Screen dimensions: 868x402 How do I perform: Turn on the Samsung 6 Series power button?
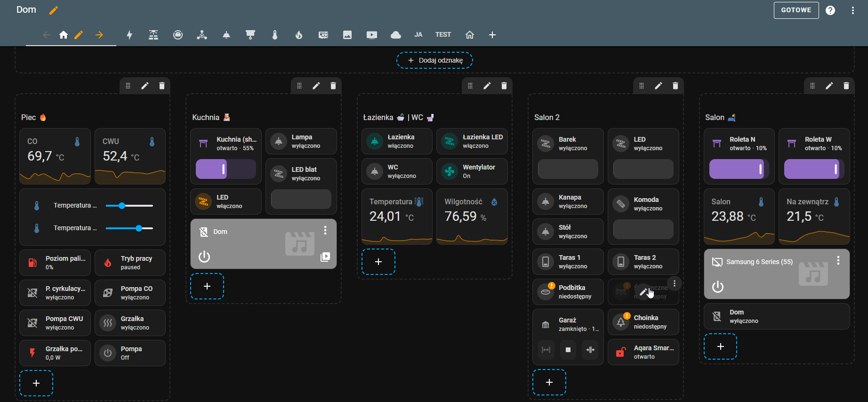(718, 287)
